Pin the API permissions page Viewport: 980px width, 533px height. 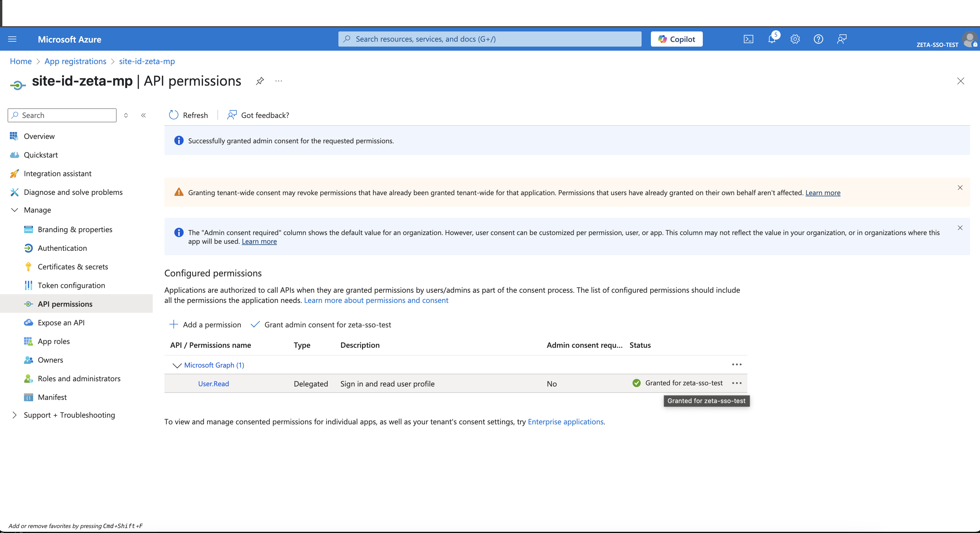(260, 81)
